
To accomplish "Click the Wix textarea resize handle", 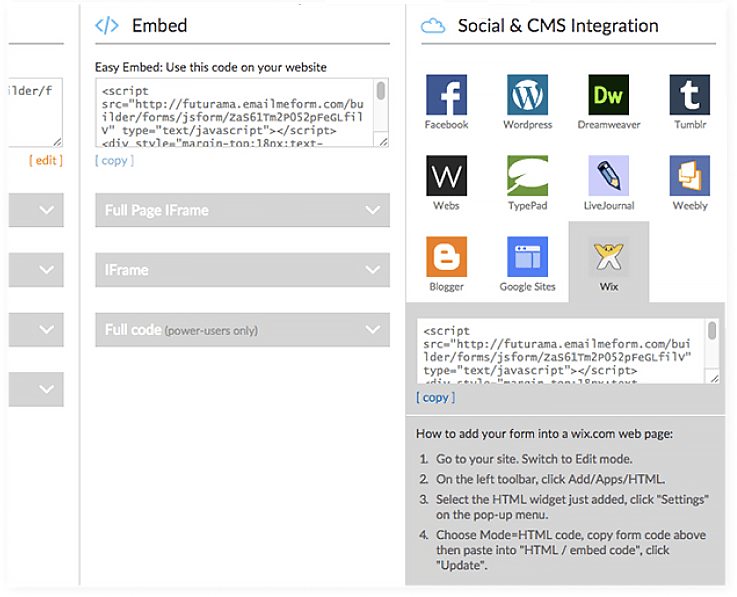I will pyautogui.click(x=714, y=378).
